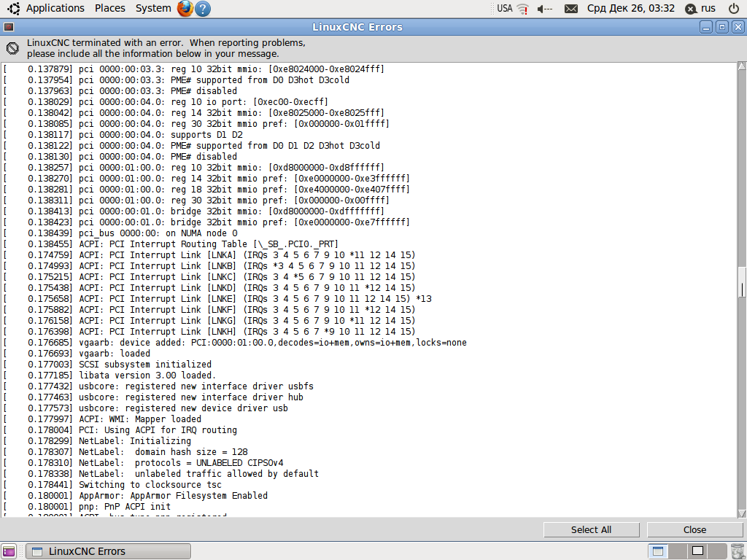This screenshot has width=747, height=560.
Task: Maximize the LinuxCNC Errors window
Action: [x=721, y=27]
